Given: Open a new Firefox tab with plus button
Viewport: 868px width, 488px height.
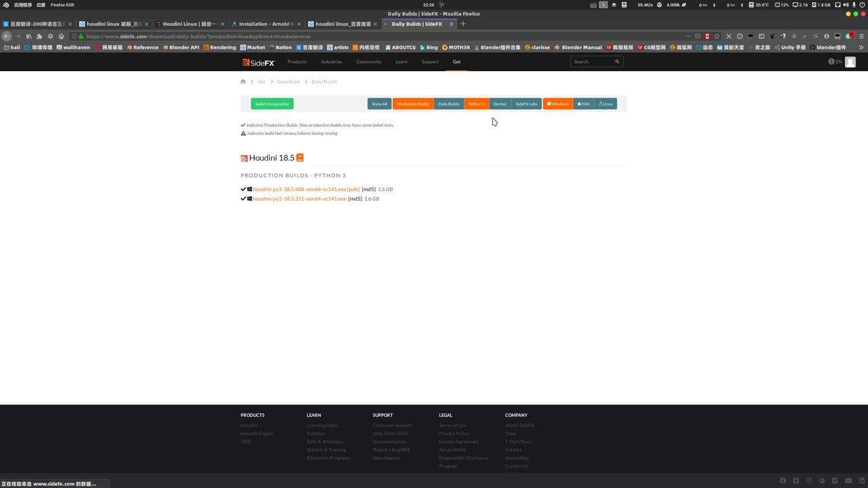Looking at the screenshot, I should coord(463,24).
